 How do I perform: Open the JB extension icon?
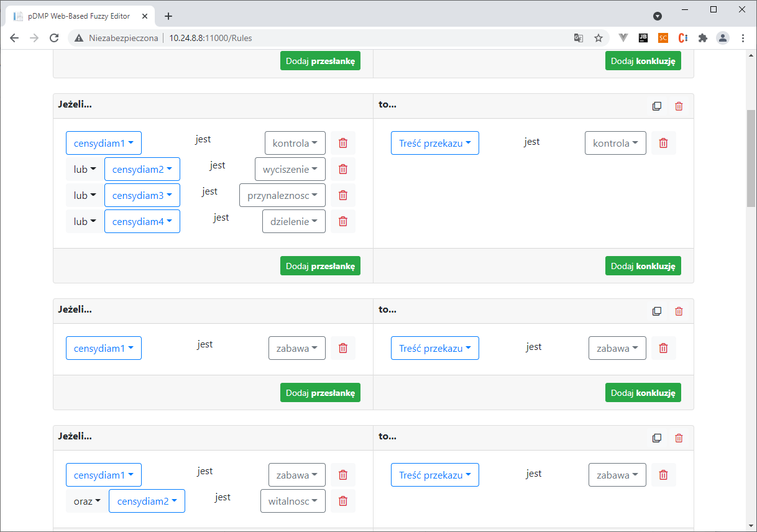643,38
